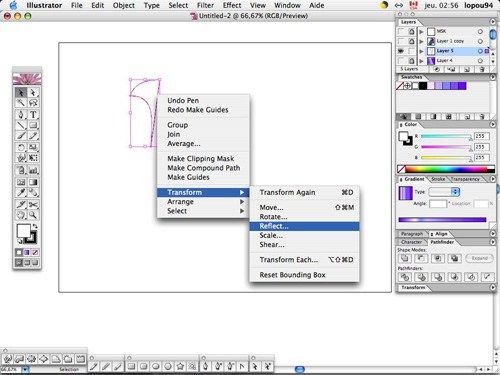Expand Layer 5 disclosure triangle
This screenshot has width=500, height=375.
[x=421, y=51]
